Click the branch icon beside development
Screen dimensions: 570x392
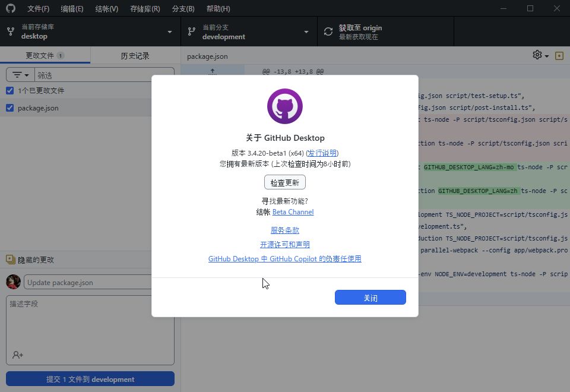[x=191, y=31]
